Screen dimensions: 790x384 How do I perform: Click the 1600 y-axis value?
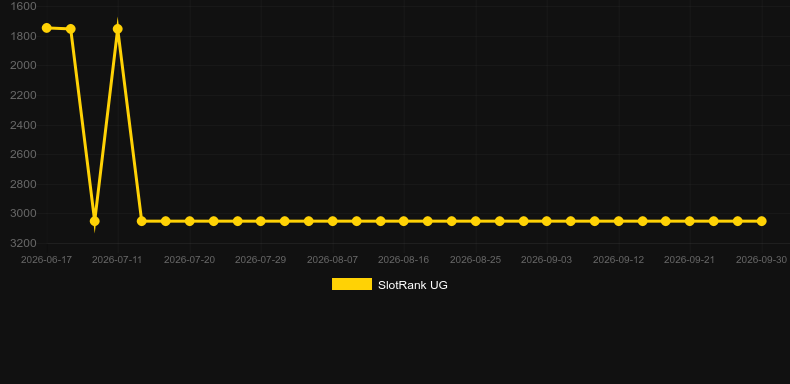(x=23, y=7)
